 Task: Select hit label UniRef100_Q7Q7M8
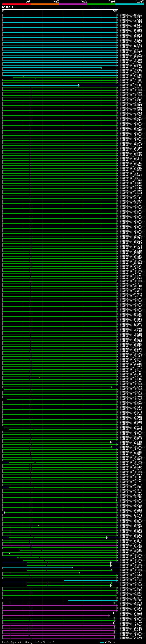(x=131, y=93)
